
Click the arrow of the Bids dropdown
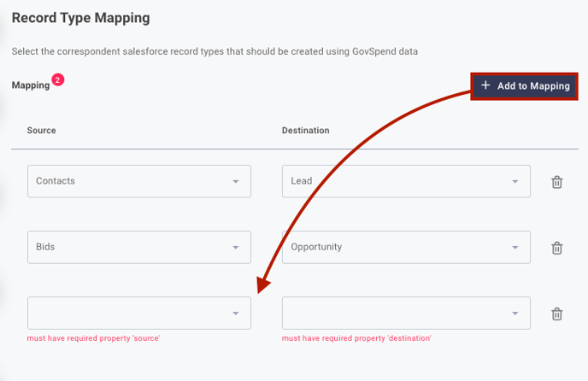click(x=236, y=248)
